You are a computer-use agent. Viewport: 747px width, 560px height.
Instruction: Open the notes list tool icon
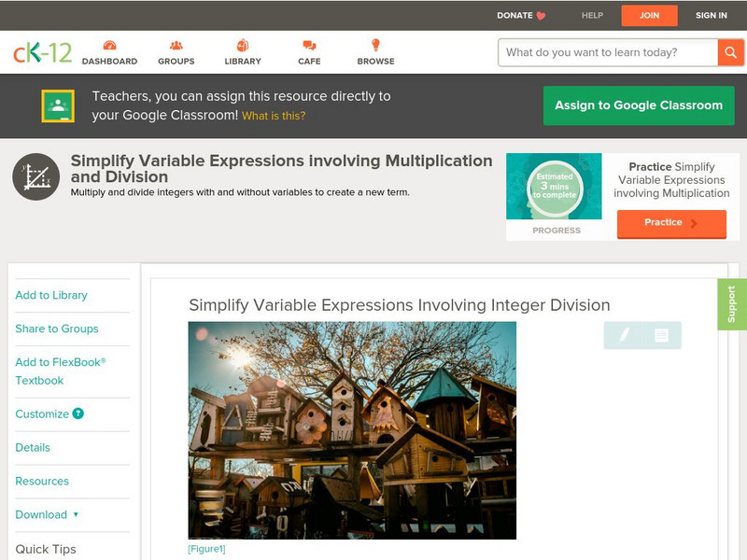(661, 335)
